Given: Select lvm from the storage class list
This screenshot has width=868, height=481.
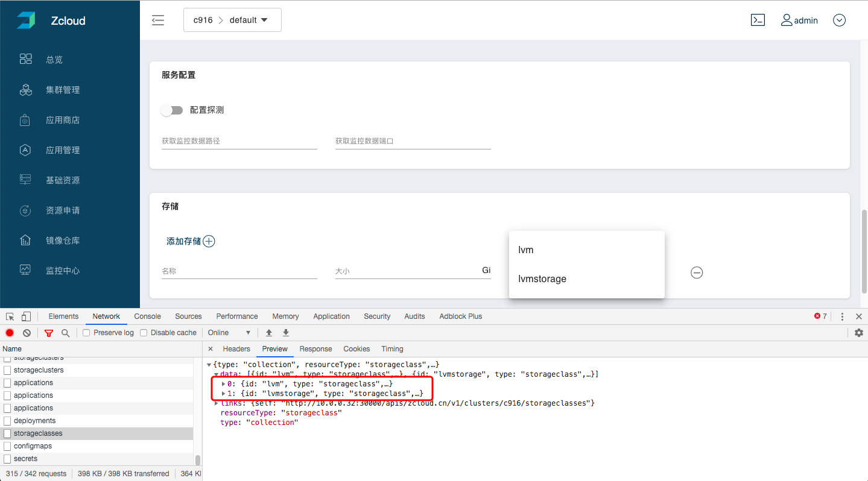Looking at the screenshot, I should coord(587,250).
